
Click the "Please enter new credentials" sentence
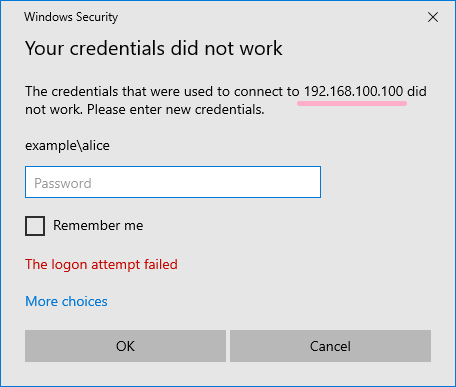176,109
